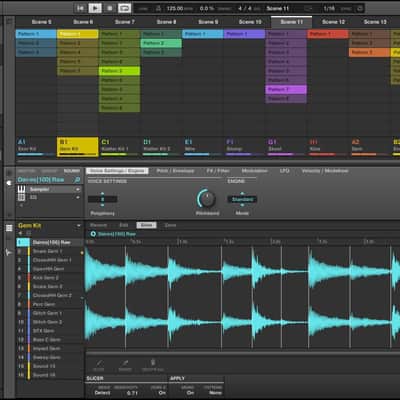The image size is (400, 400).
Task: Select the slice pencil tool icon
Action: pos(99,364)
